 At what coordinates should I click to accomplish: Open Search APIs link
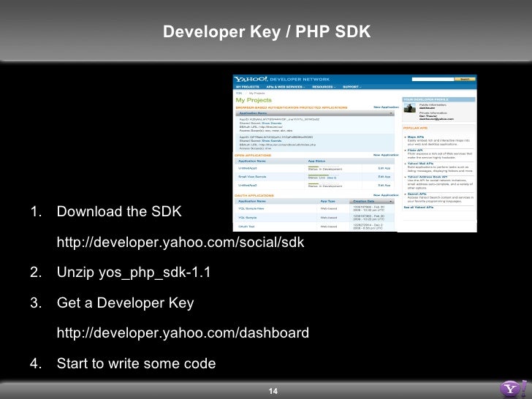click(x=417, y=194)
